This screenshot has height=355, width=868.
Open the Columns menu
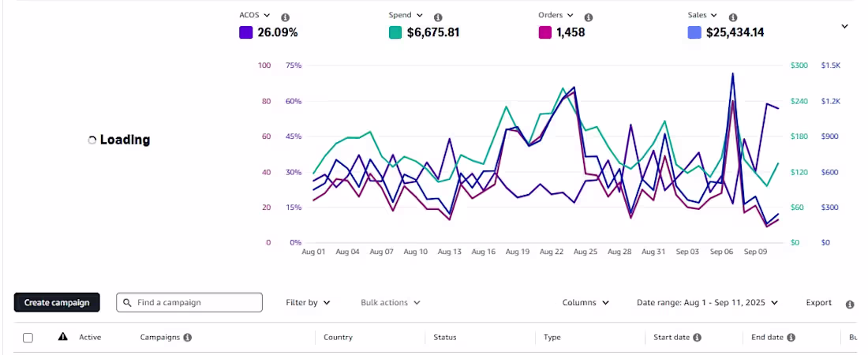[x=586, y=303]
